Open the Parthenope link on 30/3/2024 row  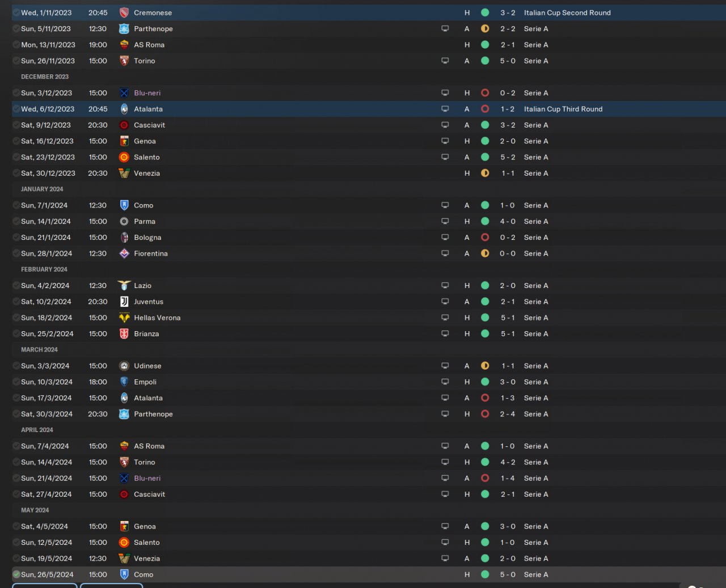[153, 414]
